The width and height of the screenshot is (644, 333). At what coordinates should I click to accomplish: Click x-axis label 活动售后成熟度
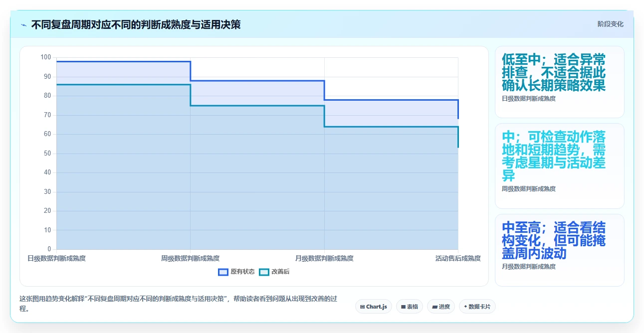coord(458,258)
